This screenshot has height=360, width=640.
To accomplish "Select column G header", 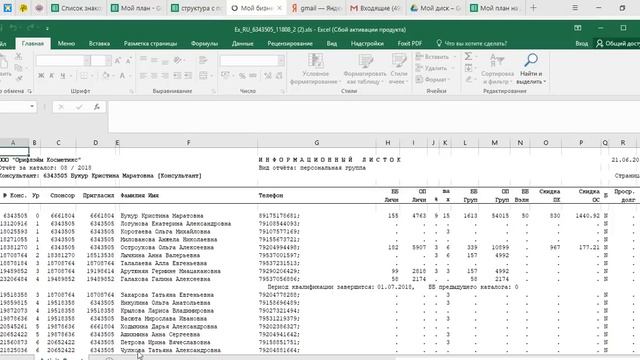I will (316, 142).
